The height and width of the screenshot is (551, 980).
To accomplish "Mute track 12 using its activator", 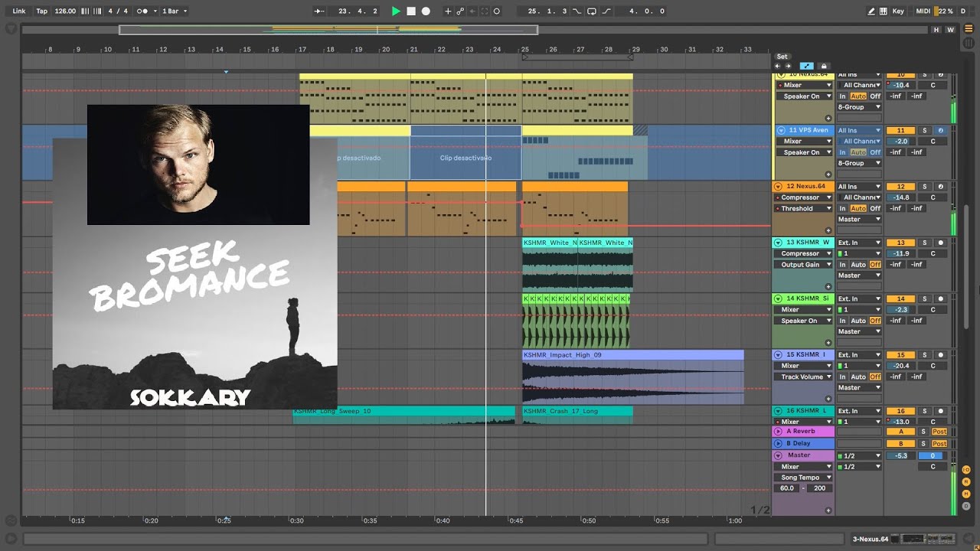I will point(900,187).
